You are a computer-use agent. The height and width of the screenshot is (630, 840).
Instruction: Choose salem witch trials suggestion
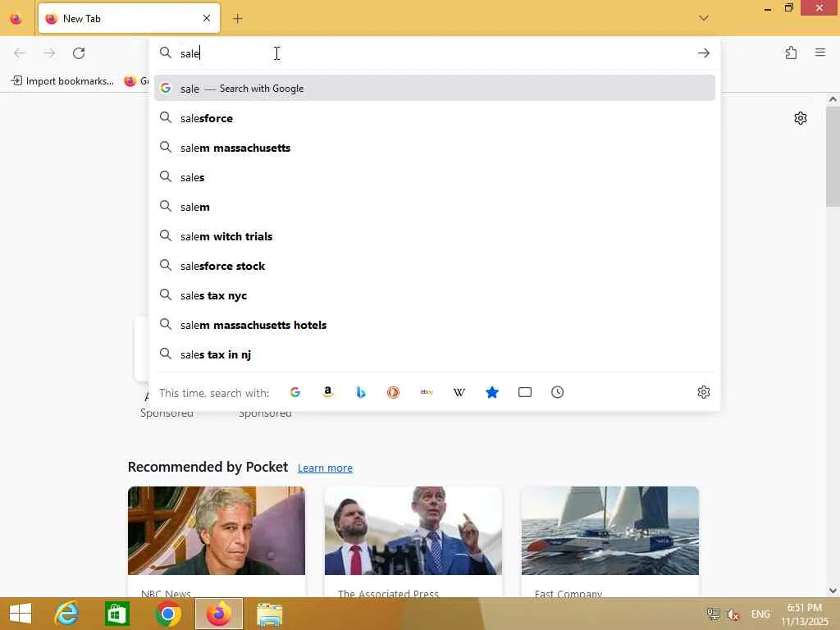click(435, 235)
